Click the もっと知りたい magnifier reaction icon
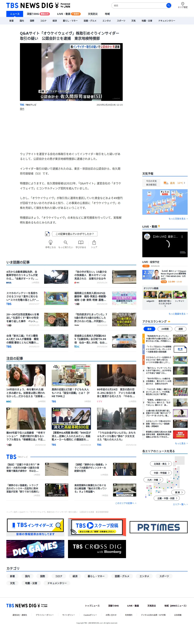The height and width of the screenshot is (644, 194). coord(66,242)
